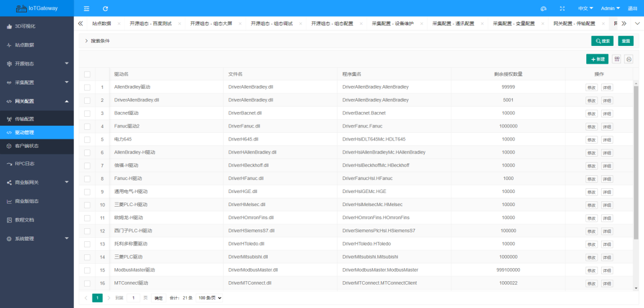Click the column filter grid icon

click(x=617, y=59)
